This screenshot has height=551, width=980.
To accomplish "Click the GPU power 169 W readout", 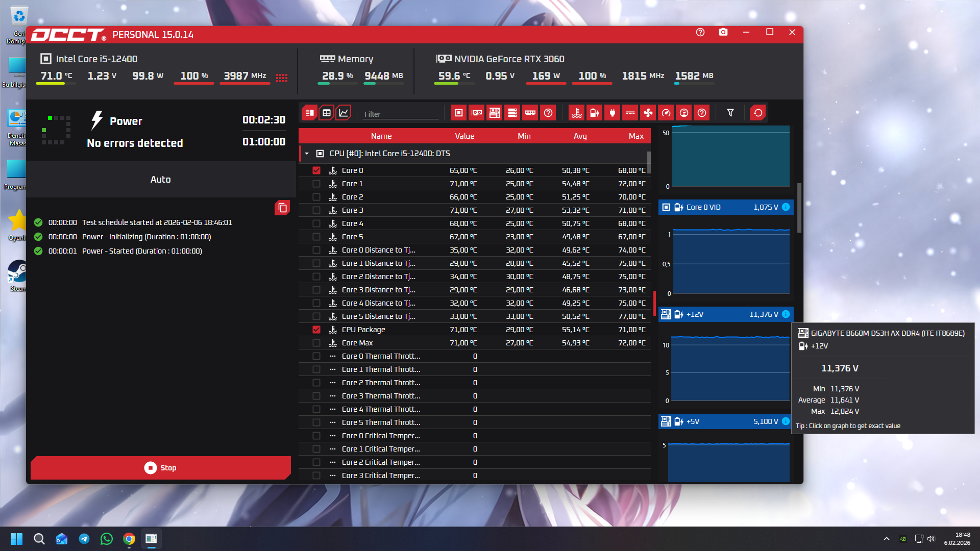I will coord(546,76).
